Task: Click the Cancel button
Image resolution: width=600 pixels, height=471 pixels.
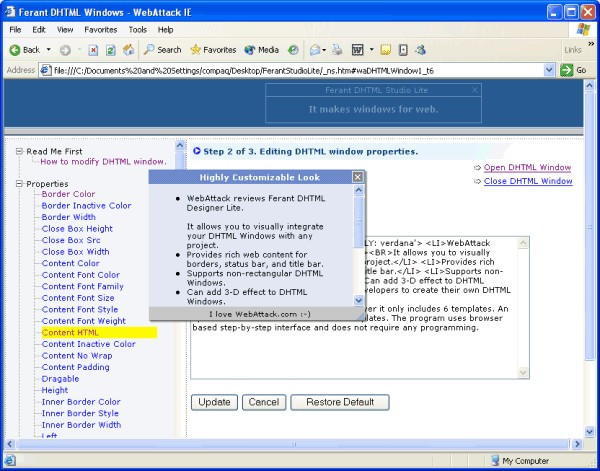Action: pos(264,402)
